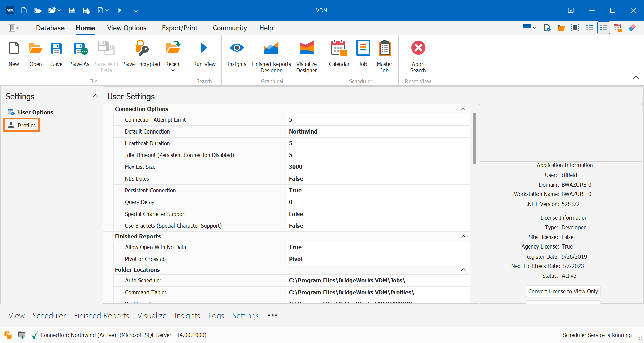Switch to the View navigation item
The image size is (644, 343).
pyautogui.click(x=16, y=316)
